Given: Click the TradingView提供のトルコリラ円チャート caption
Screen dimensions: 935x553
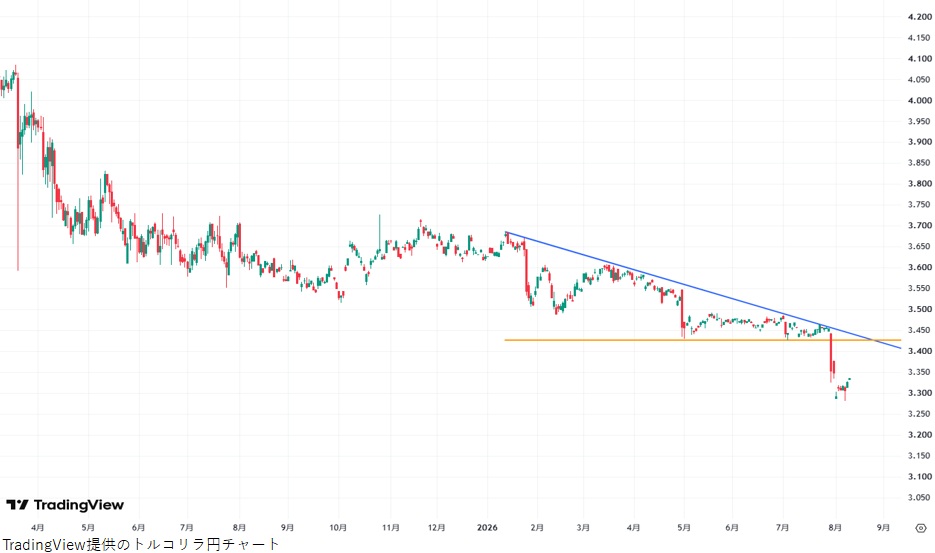Looking at the screenshot, I should (x=141, y=544).
